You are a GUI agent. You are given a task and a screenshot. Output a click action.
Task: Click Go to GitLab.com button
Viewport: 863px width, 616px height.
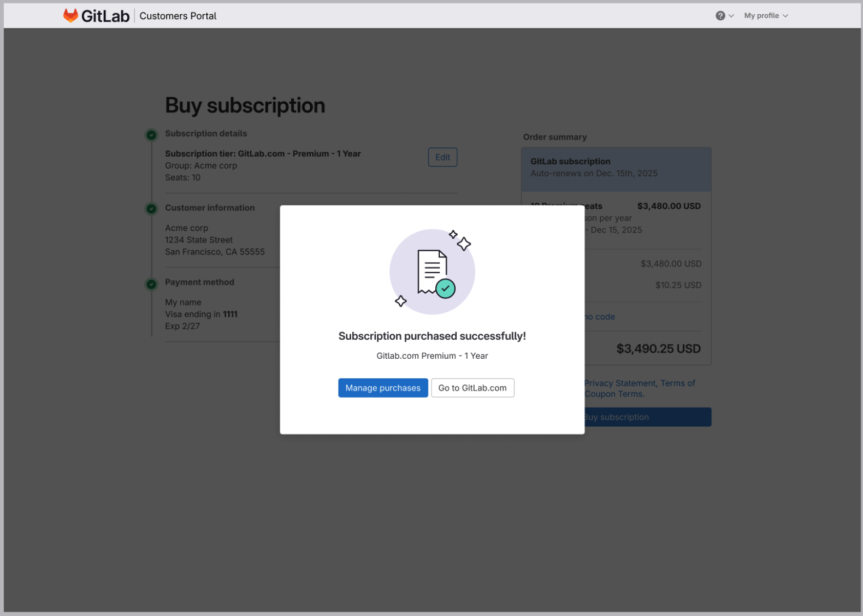(472, 388)
